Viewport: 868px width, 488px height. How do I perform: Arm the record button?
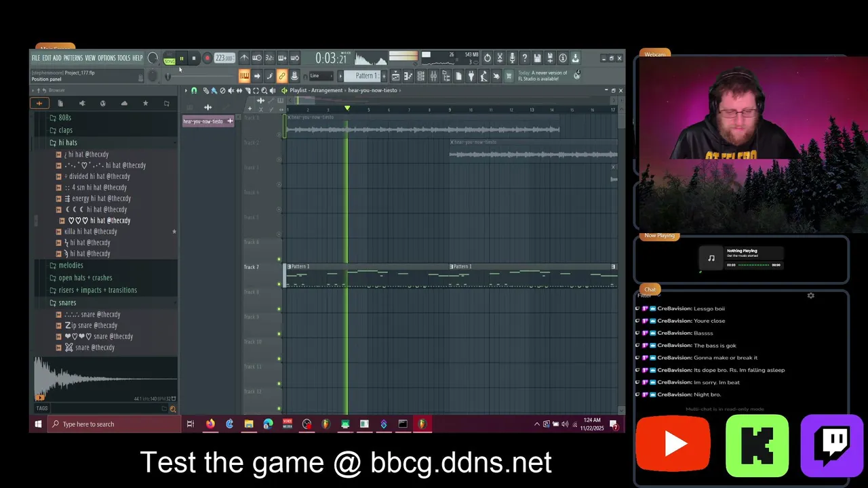[207, 58]
